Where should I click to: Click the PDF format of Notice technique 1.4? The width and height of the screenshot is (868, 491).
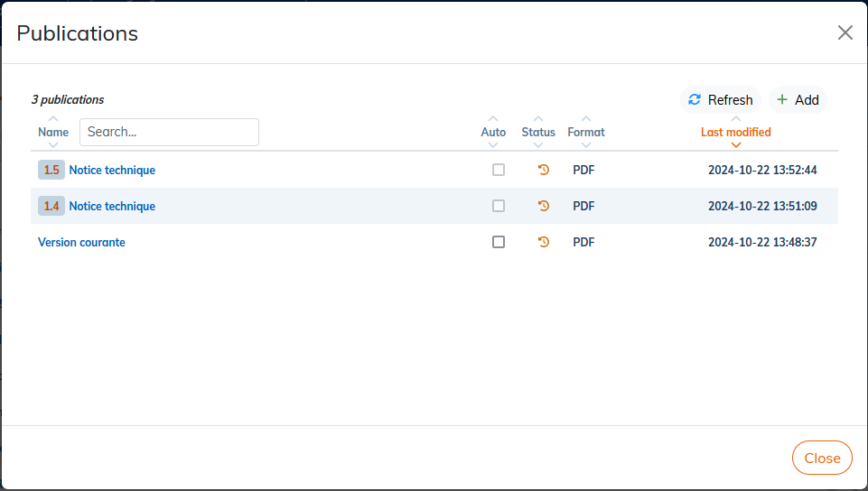(583, 206)
